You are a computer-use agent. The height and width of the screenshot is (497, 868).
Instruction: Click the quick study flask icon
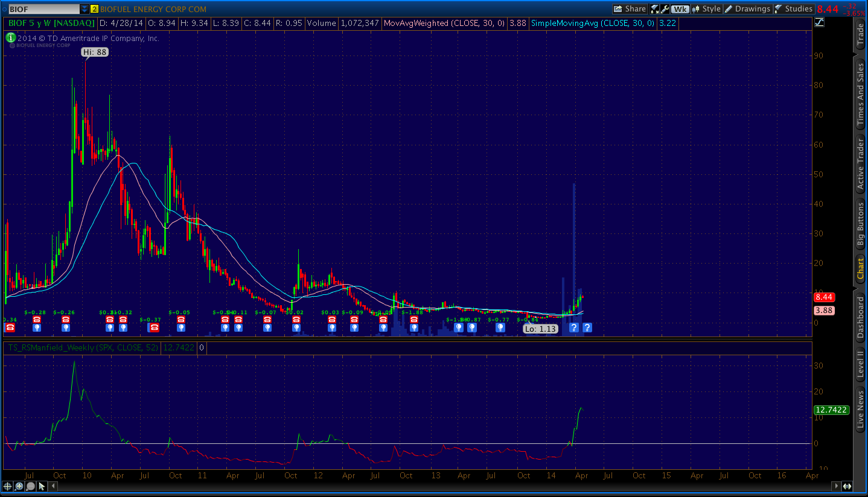(x=654, y=9)
